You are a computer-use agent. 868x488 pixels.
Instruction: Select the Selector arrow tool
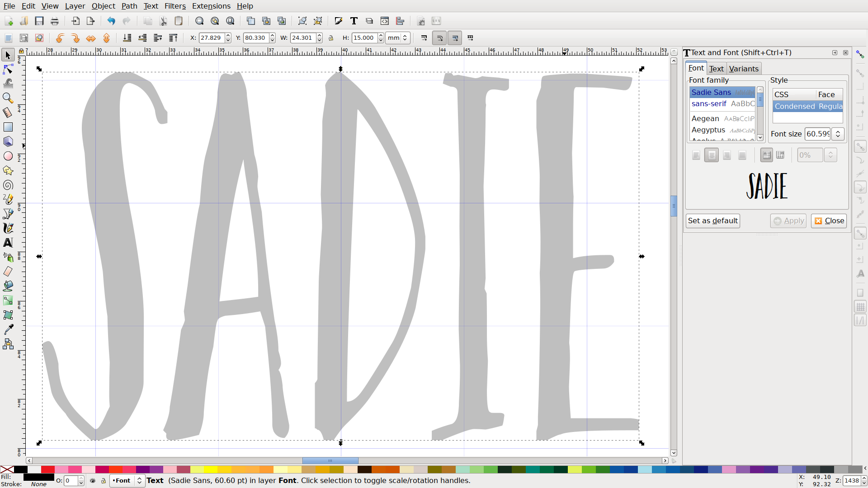point(8,55)
